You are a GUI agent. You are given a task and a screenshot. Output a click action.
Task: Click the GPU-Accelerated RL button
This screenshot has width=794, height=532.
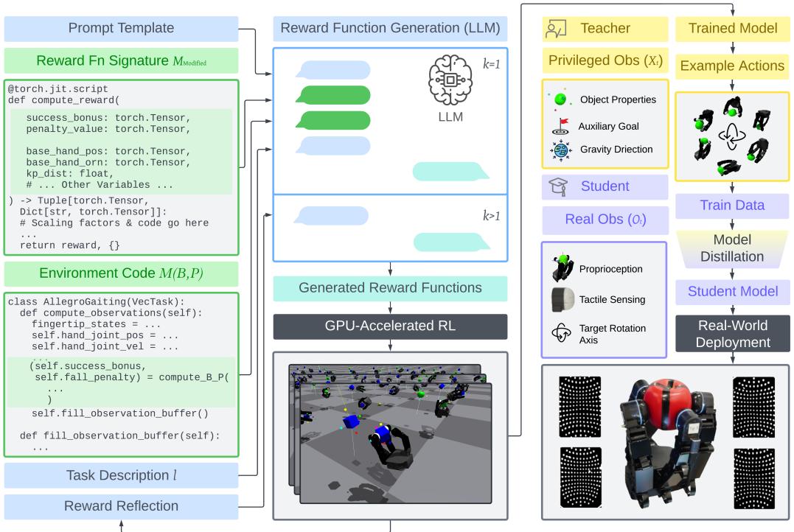point(390,326)
